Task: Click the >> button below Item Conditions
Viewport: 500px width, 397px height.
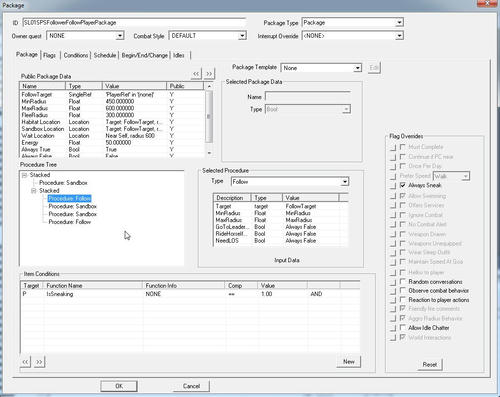Action: pos(39,362)
